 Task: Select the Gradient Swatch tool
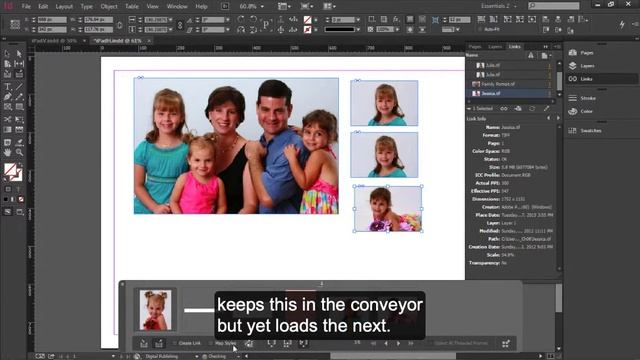coord(7,129)
